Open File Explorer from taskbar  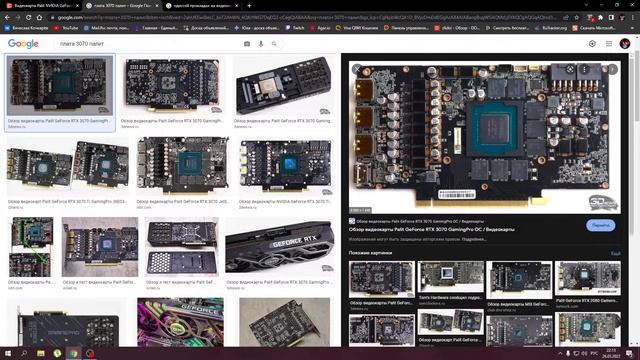pos(40,353)
